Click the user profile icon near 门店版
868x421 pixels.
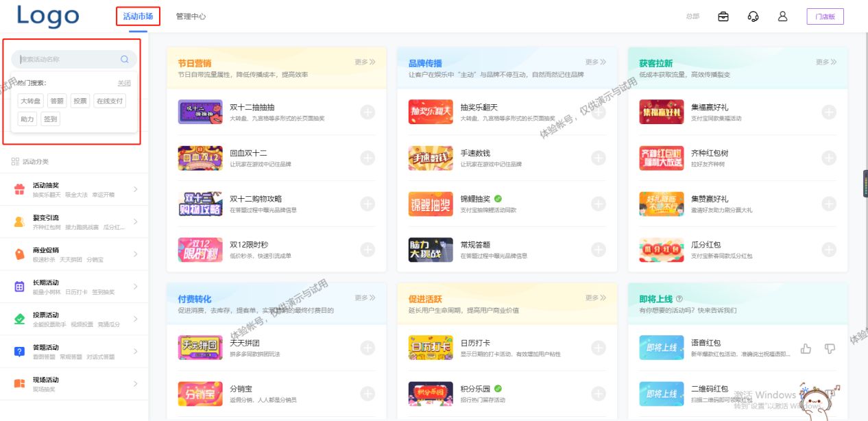[782, 16]
